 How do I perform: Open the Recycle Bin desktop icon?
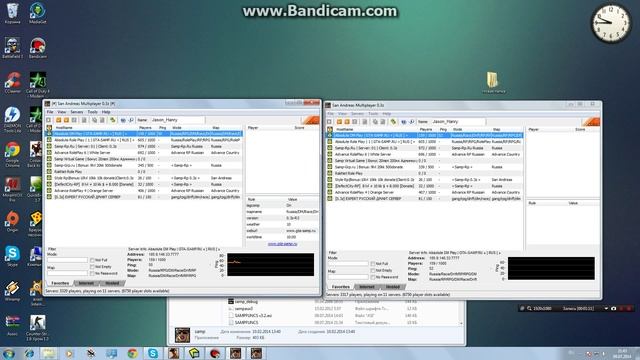[12, 13]
